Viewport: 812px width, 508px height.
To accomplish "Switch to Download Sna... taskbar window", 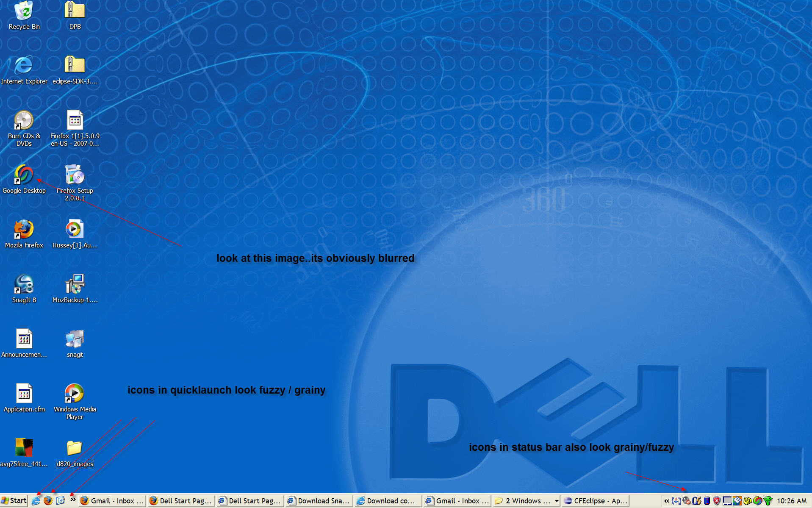I will 319,501.
